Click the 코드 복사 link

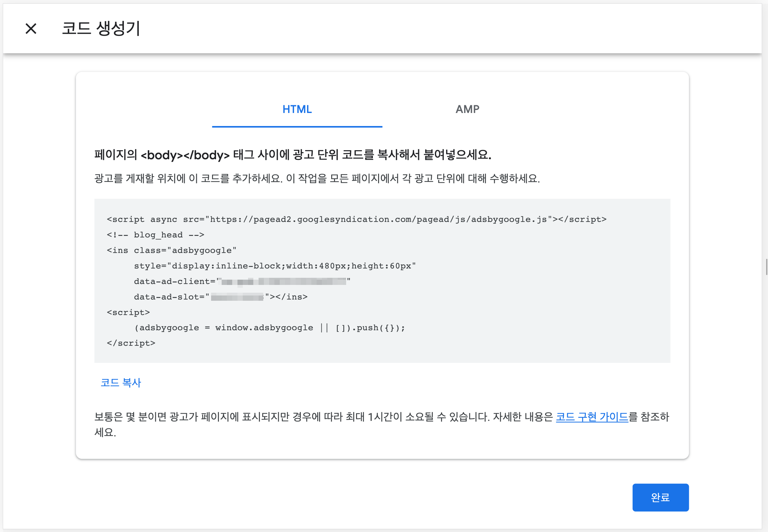[121, 382]
